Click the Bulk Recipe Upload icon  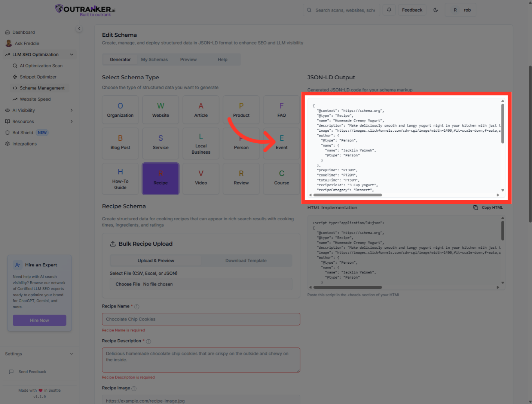tap(113, 244)
